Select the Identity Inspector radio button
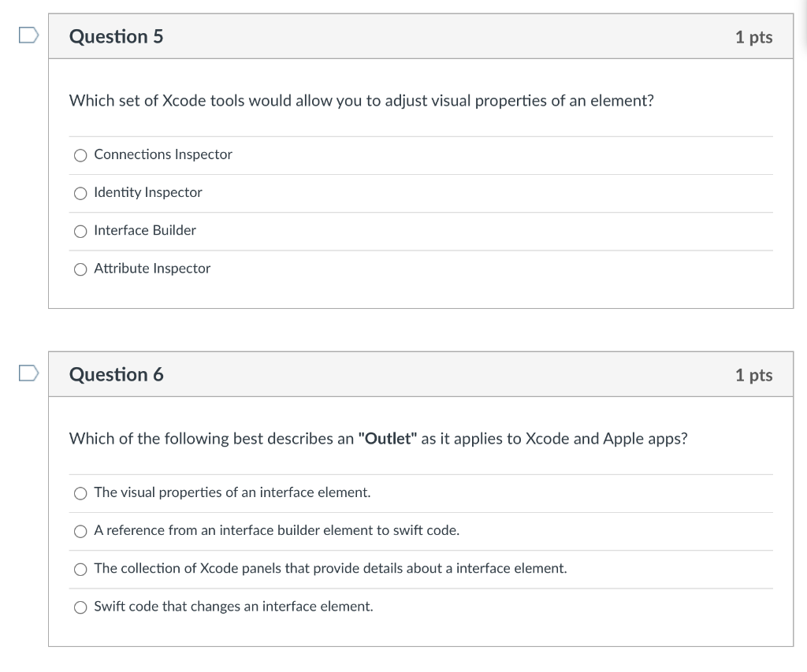 click(80, 193)
